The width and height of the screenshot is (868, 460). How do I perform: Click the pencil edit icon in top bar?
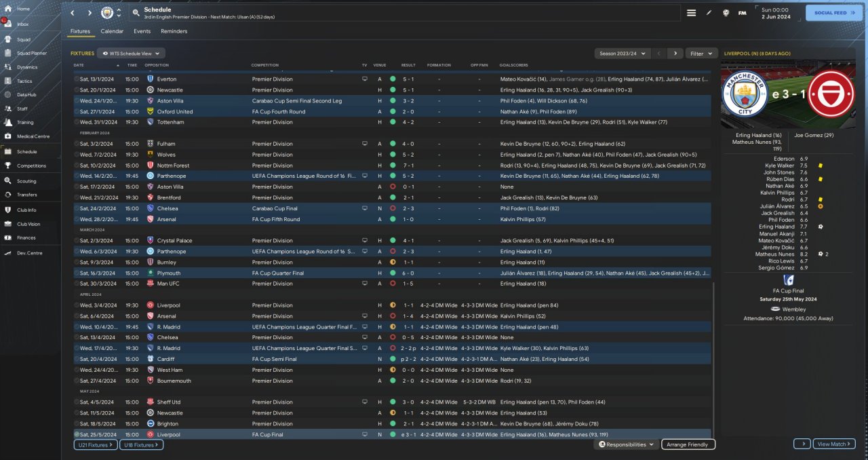[x=709, y=13]
